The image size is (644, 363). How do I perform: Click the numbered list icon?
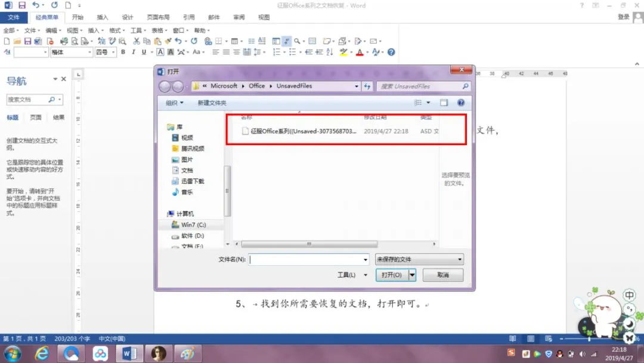(x=277, y=52)
